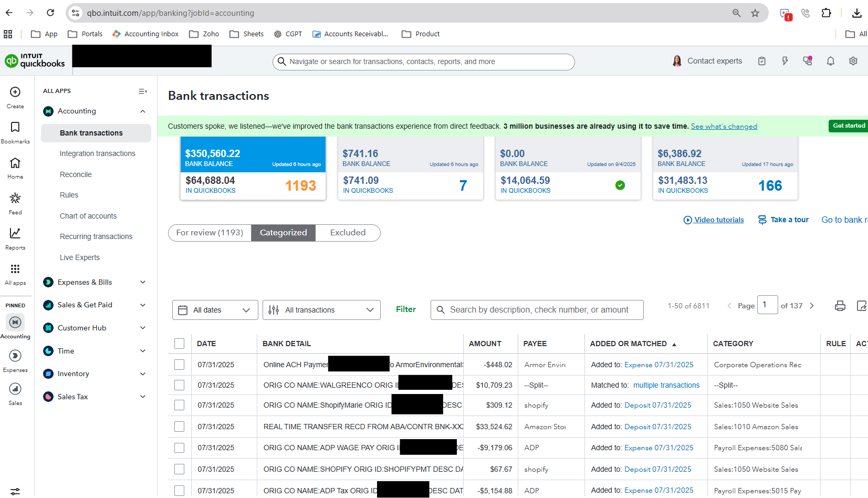Click the Filter button
This screenshot has height=498, width=868.
pos(406,310)
